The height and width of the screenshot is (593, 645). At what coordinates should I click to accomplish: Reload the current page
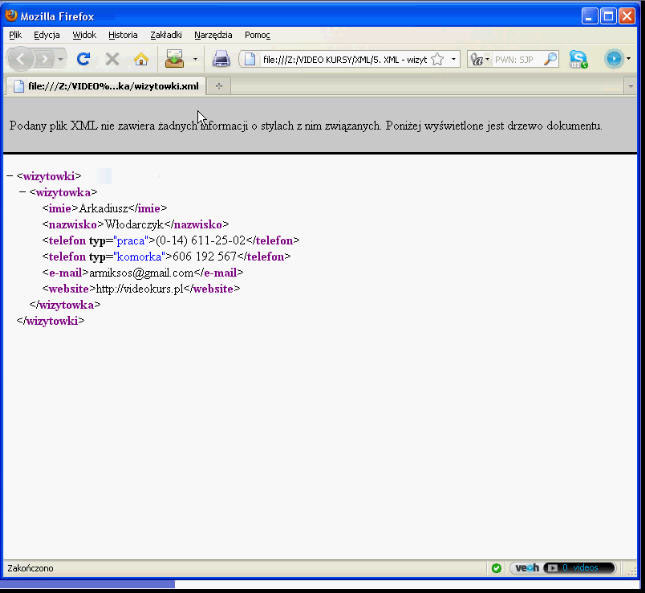(x=84, y=59)
